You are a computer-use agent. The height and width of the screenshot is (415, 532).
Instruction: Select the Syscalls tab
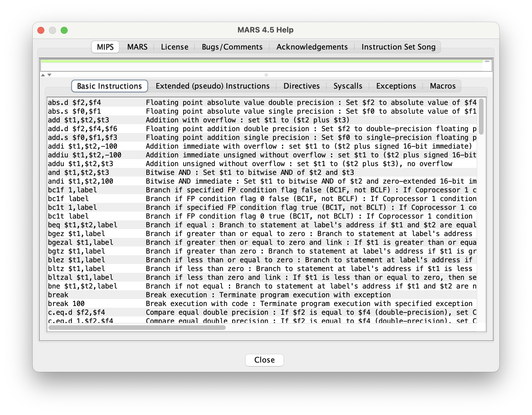[348, 86]
